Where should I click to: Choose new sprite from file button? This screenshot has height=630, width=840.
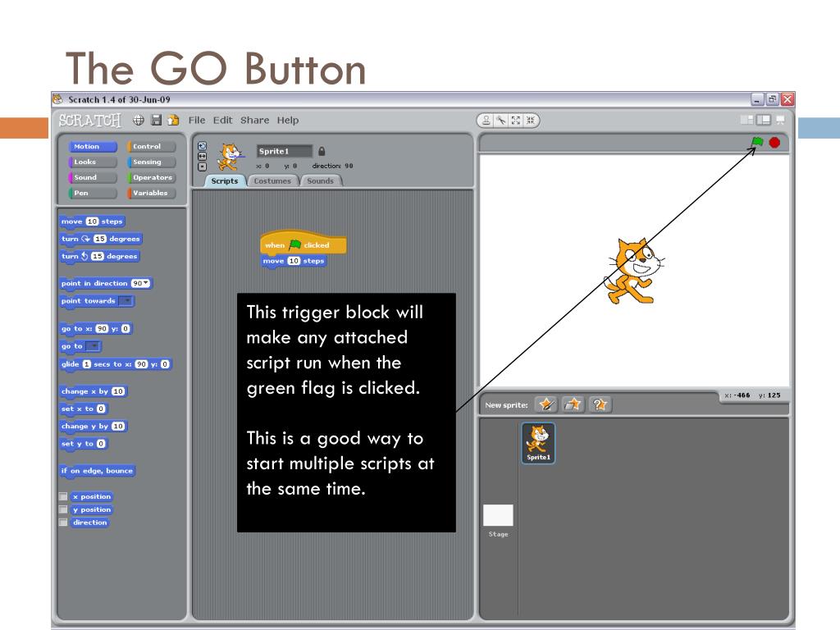coord(573,404)
